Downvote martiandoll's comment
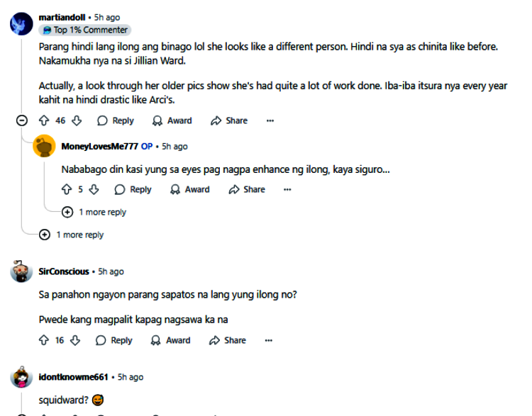This screenshot has width=532, height=416. click(x=77, y=121)
